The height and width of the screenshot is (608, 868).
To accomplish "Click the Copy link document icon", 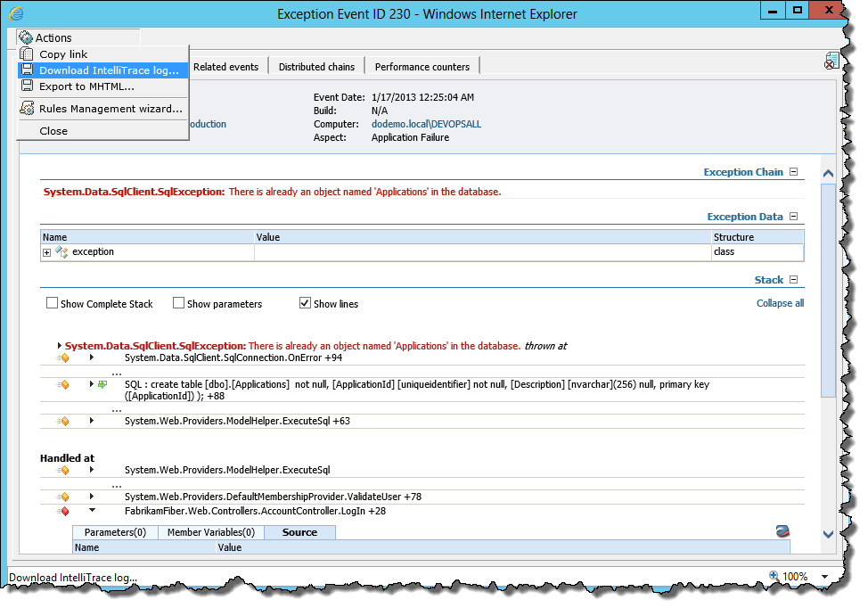I will point(27,54).
